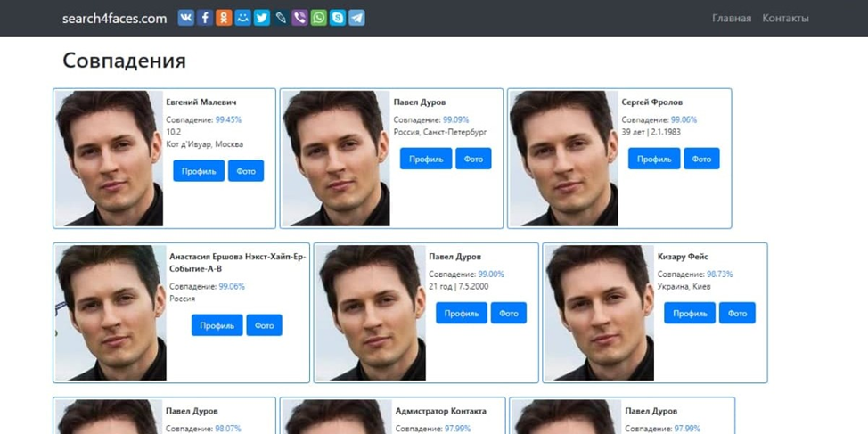This screenshot has height=434, width=868.
Task: Click the Кизару Фейс face thumbnail
Action: coord(600,313)
